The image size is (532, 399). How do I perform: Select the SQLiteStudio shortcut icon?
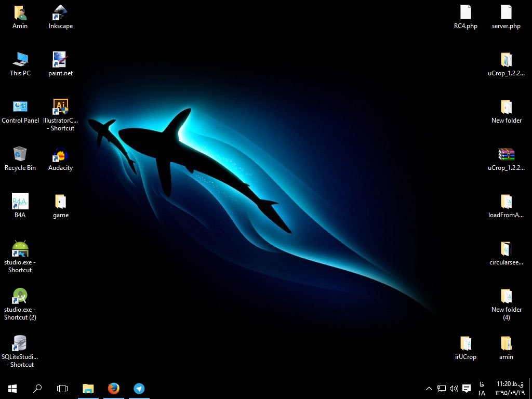point(20,344)
